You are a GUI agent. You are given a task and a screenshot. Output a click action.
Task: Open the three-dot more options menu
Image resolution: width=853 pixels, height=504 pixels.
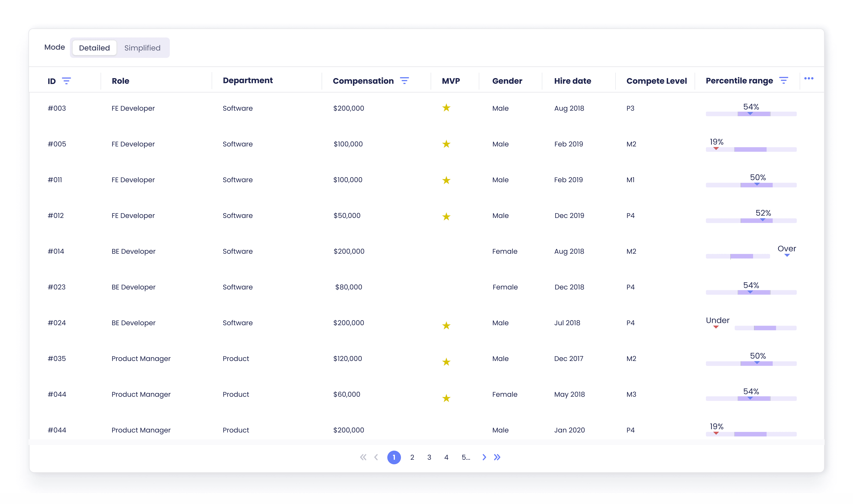(x=809, y=79)
